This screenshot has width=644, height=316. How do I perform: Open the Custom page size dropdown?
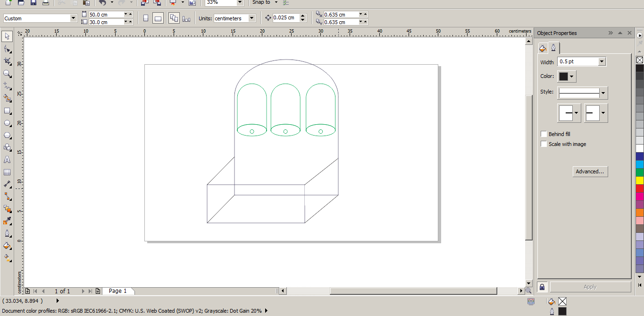[73, 18]
